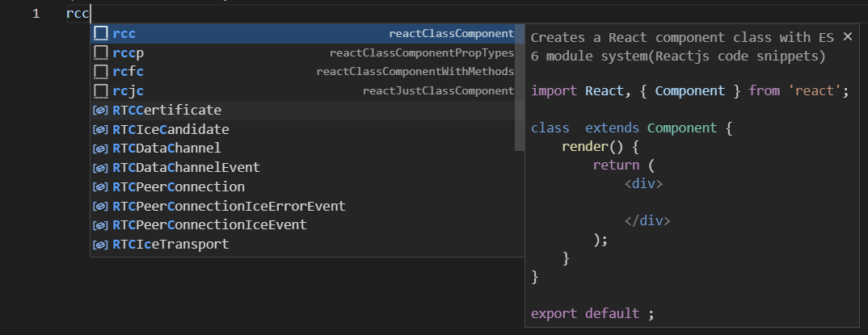Click the import React line in preview
This screenshot has width=868, height=335.
[689, 90]
